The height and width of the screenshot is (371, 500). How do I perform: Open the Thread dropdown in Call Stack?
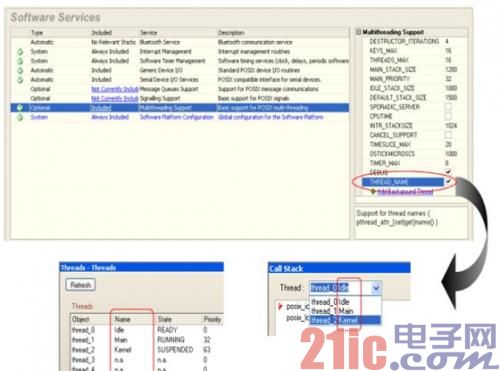point(376,288)
